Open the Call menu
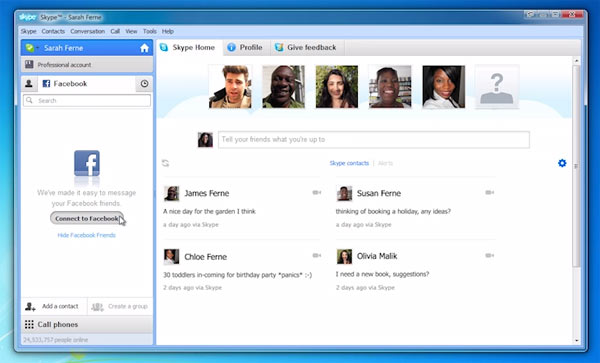The height and width of the screenshot is (363, 600). click(x=115, y=31)
